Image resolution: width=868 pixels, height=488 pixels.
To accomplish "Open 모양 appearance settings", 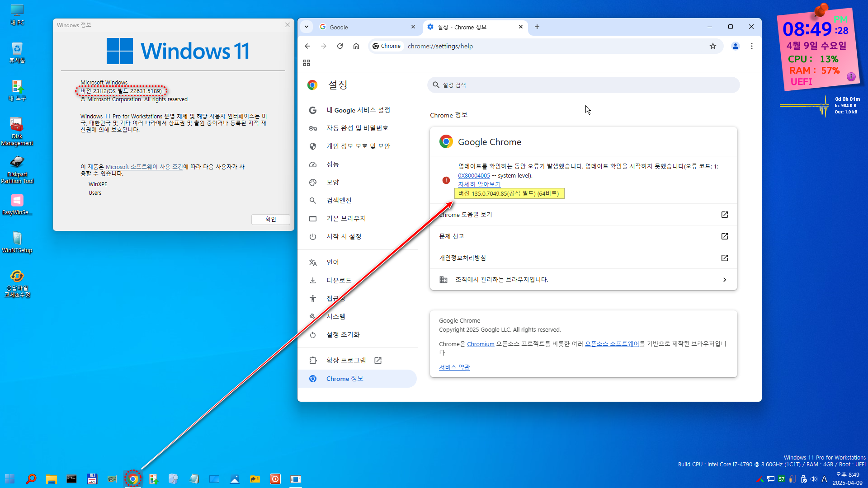I will click(x=332, y=183).
